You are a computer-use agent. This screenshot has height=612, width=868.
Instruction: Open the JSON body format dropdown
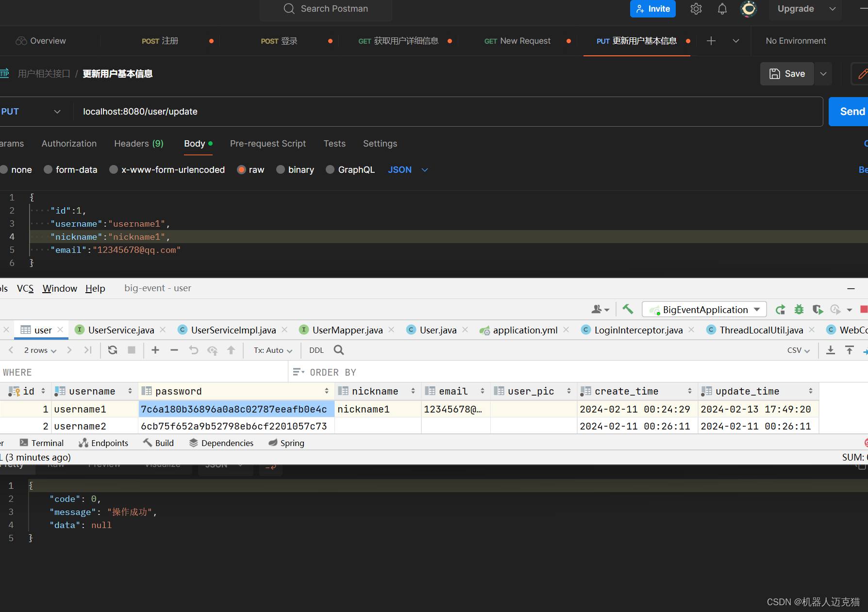(x=408, y=170)
